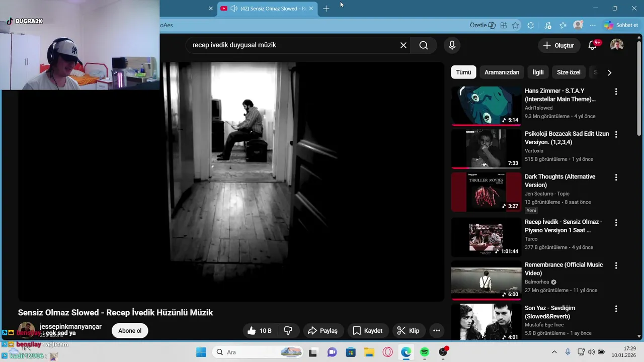This screenshot has width=644, height=362.
Task: Subscribe with Abone ol button
Action: 130,331
